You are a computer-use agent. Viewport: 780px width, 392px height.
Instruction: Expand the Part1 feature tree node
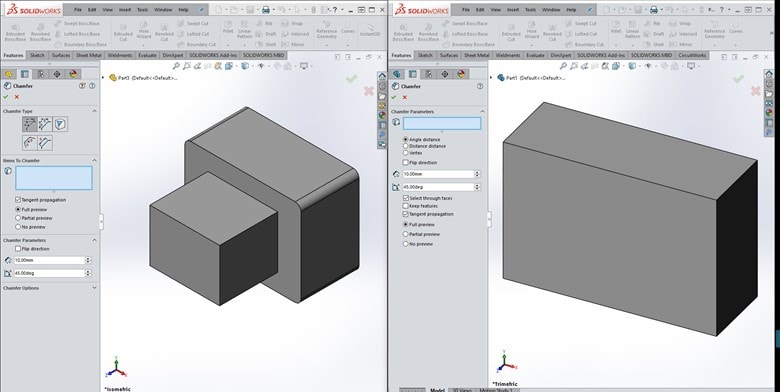pos(491,78)
